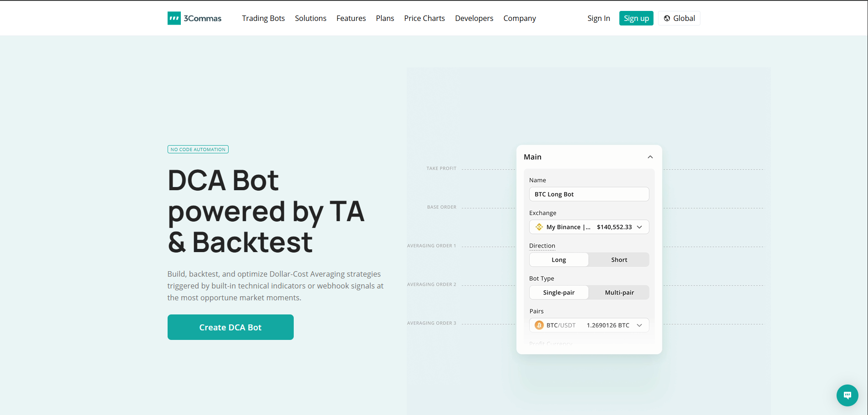The image size is (868, 415).
Task: Click the Create DCA Bot button
Action: click(x=230, y=327)
